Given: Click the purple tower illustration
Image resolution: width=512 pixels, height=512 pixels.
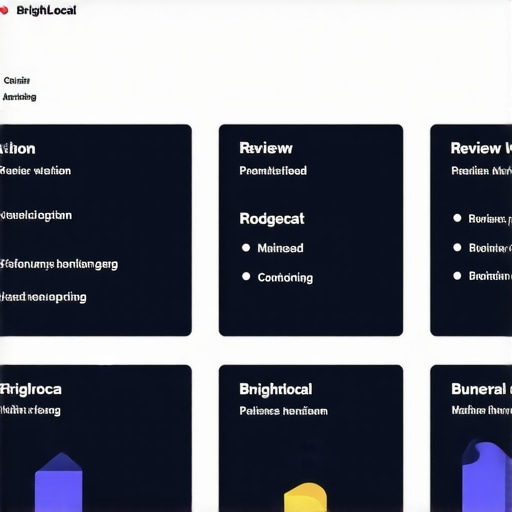Looking at the screenshot, I should pos(59,482).
